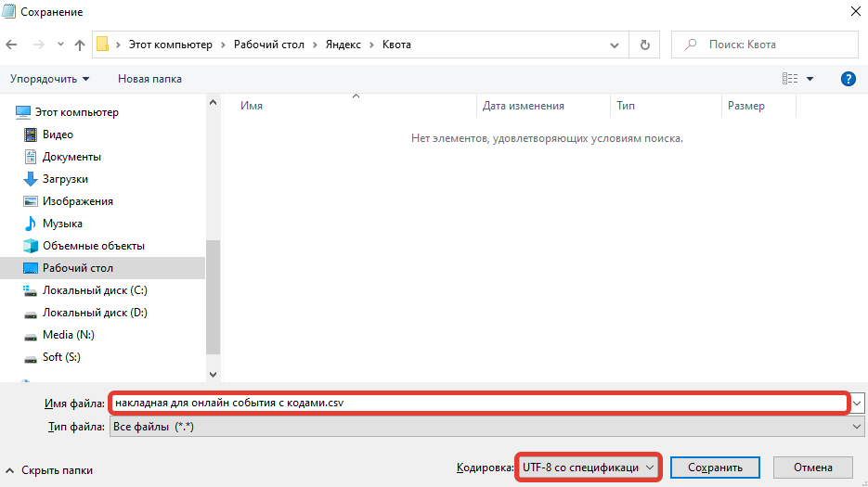
Task: Expand address bar path history dropdown
Action: coord(614,45)
